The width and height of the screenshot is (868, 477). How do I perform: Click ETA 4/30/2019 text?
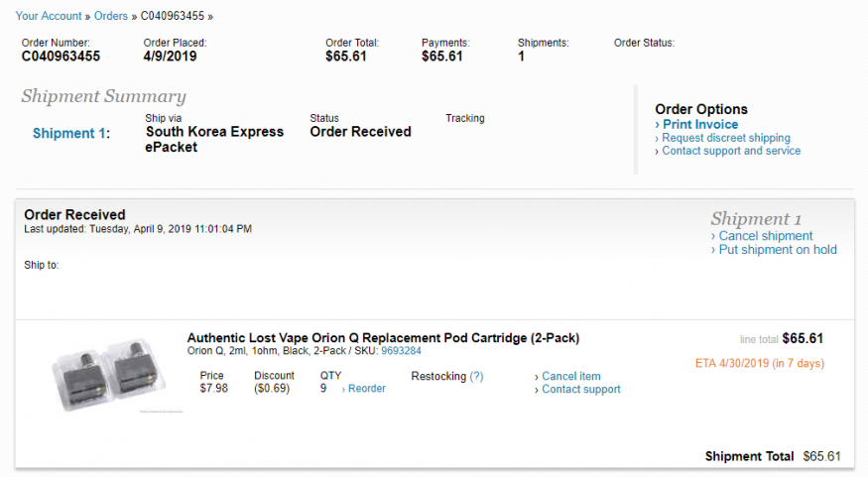tap(760, 364)
